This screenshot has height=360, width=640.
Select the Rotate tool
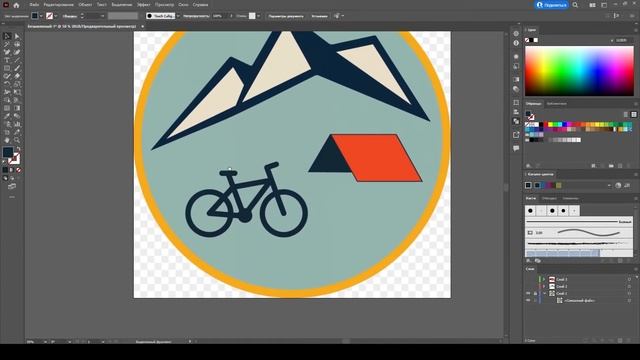point(7,84)
